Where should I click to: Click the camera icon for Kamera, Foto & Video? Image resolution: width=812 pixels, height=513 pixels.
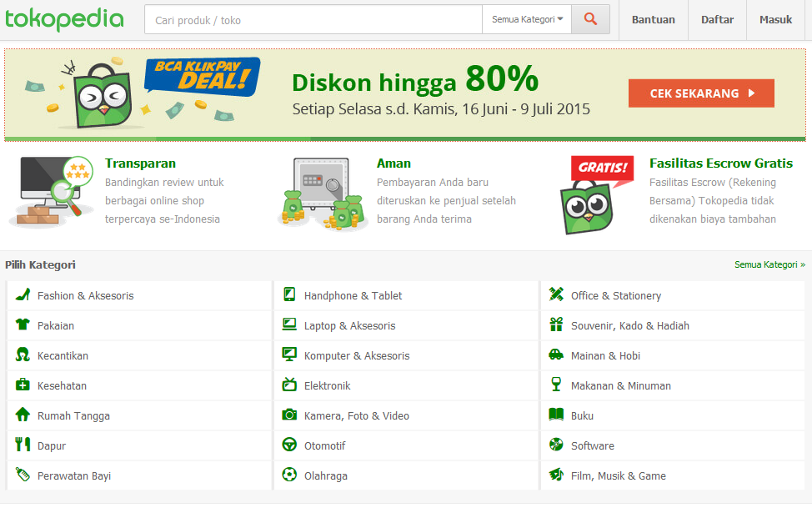289,415
